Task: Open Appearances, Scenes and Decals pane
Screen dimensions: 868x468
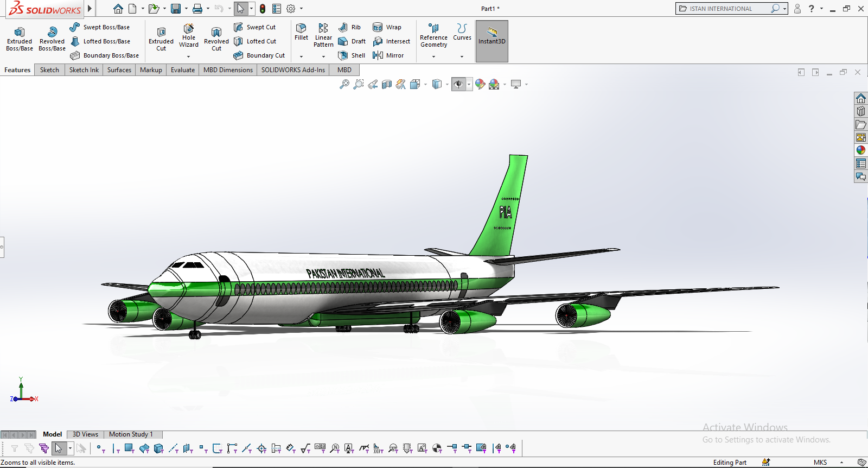Action: 861,150
